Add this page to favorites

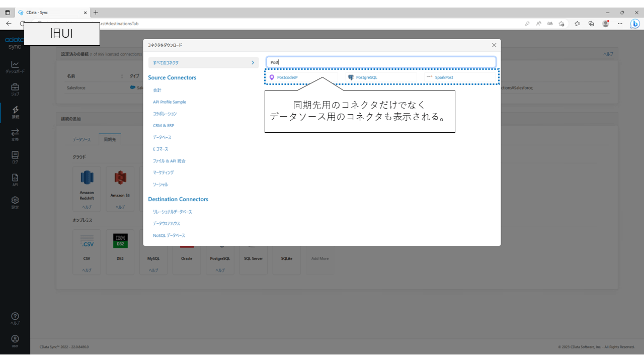pyautogui.click(x=561, y=24)
